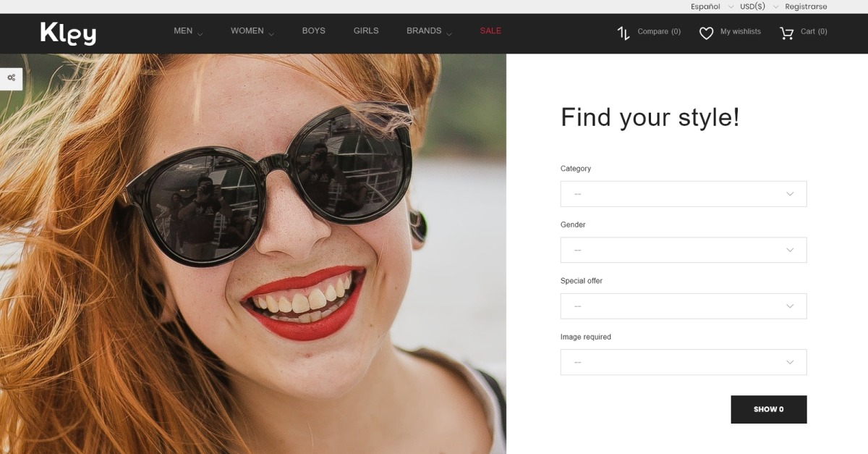Open the WOMEN menu
Image resolution: width=868 pixels, height=454 pixels.
[x=247, y=31]
